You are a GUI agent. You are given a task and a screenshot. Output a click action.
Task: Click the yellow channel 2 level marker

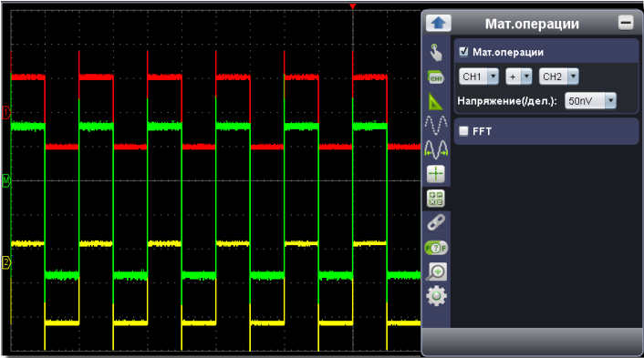[x=5, y=262]
